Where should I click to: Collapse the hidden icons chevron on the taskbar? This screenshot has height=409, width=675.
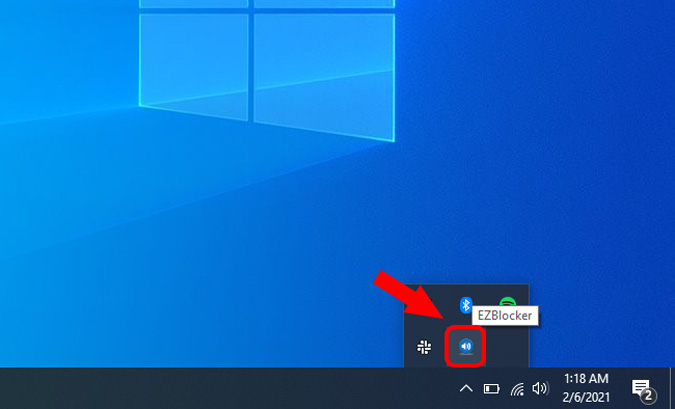466,389
